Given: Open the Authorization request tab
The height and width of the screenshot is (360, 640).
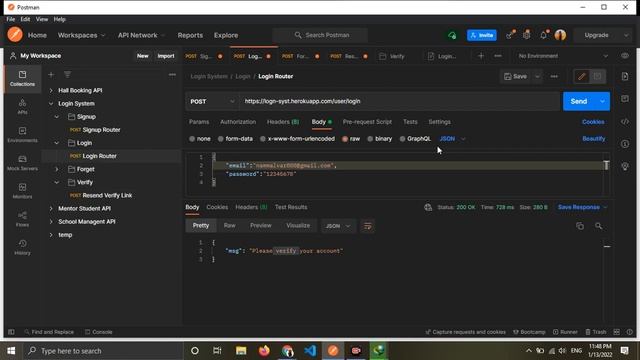Looking at the screenshot, I should 238,122.
